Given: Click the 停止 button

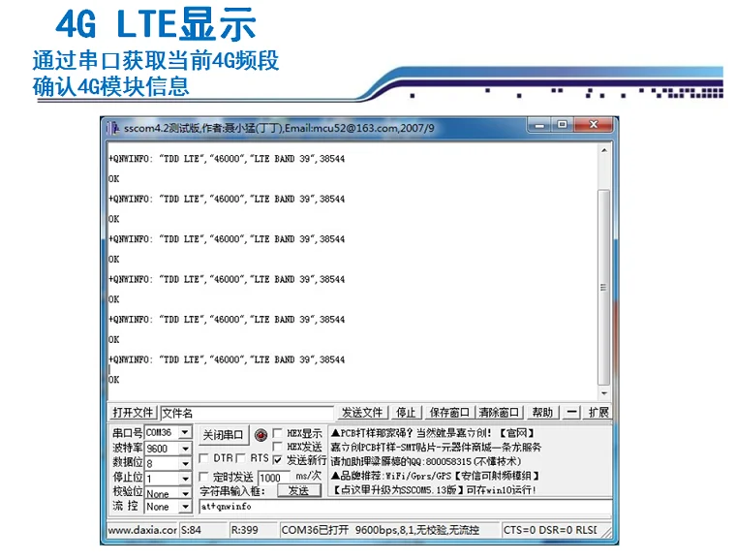Looking at the screenshot, I should coord(406,413).
